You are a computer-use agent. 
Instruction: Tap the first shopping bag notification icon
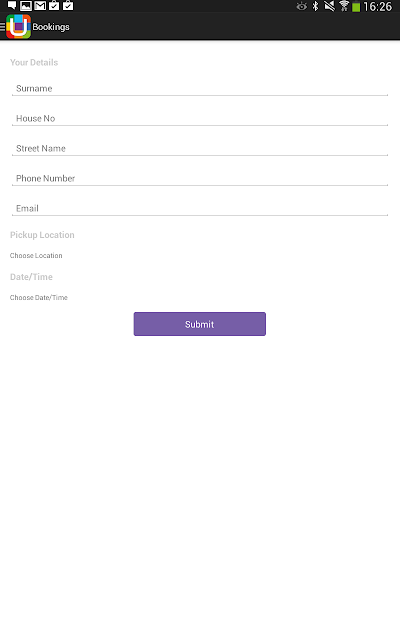54,6
